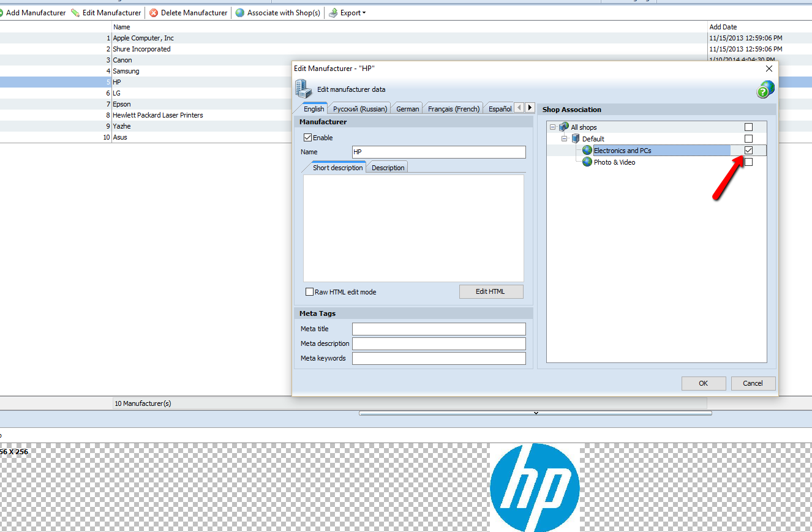
Task: Check the Photo & Video checkbox
Action: (748, 162)
